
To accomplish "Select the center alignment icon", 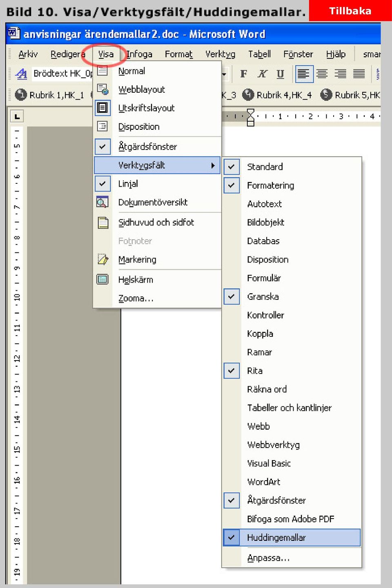I will [322, 74].
